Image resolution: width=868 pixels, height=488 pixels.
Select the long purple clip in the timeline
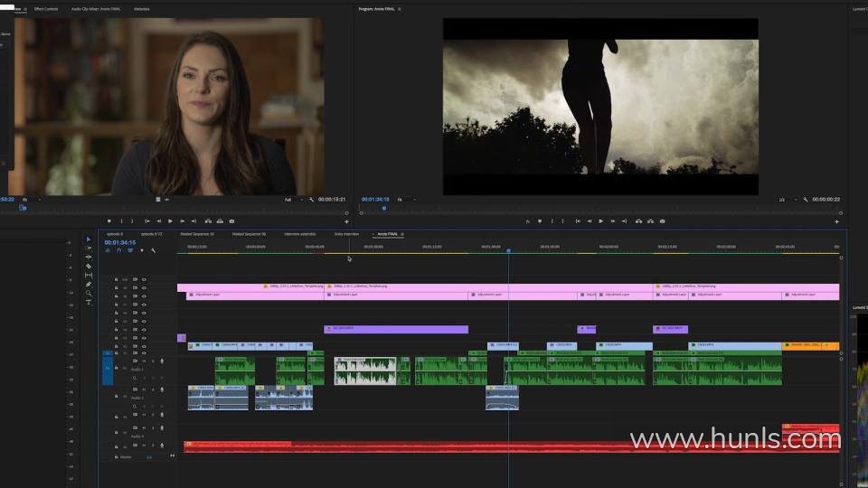396,329
